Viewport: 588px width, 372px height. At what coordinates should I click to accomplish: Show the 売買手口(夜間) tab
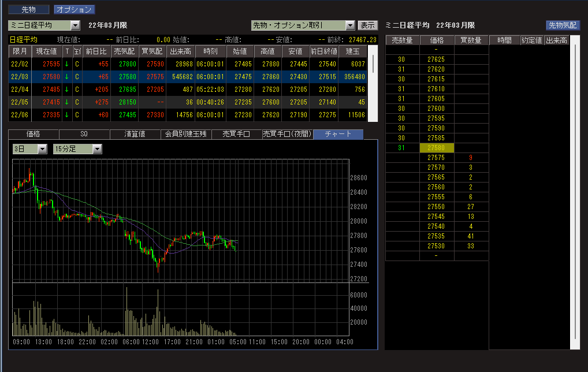pyautogui.click(x=287, y=134)
